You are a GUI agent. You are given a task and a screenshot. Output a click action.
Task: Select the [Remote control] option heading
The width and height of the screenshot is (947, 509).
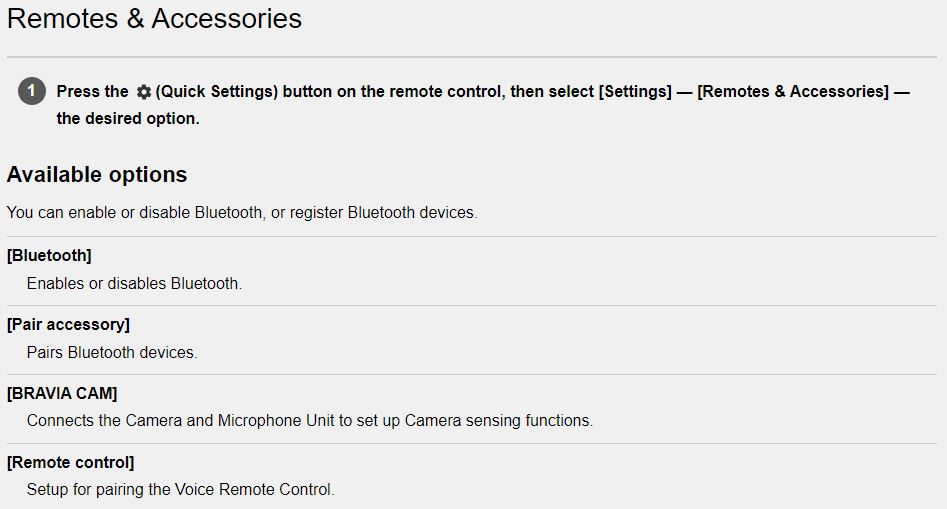[x=71, y=463]
